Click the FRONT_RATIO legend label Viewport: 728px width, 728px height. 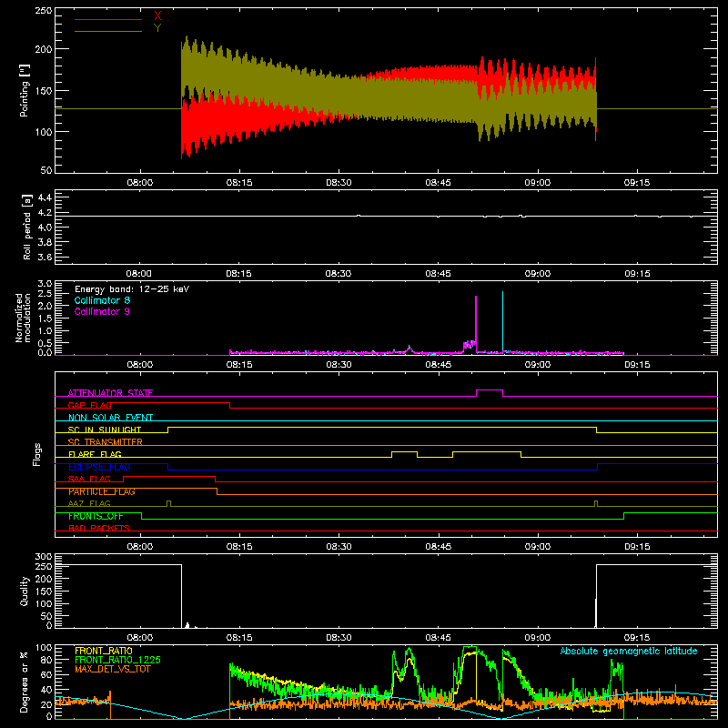click(x=104, y=651)
